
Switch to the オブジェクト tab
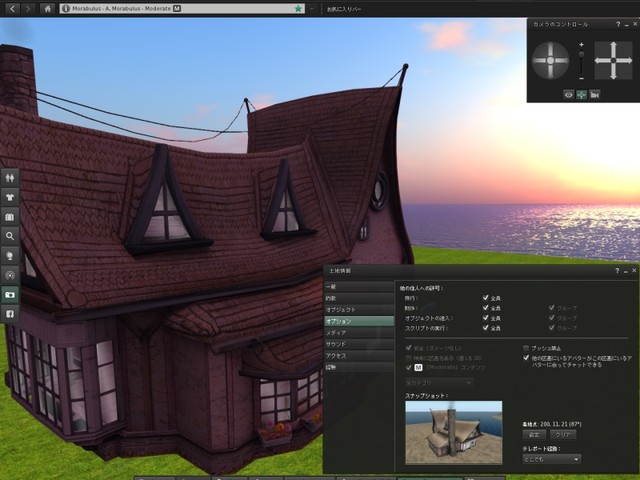(359, 310)
